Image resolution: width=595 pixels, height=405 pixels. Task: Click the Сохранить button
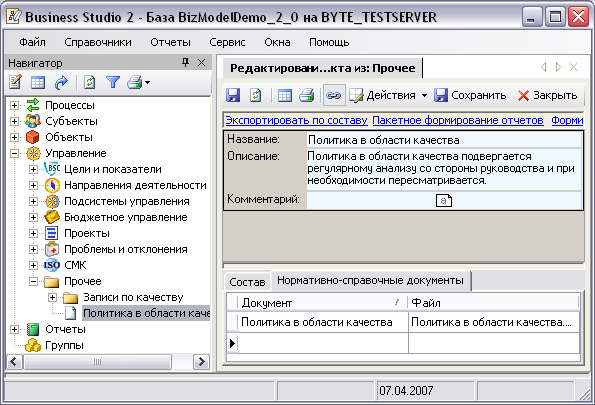click(470, 95)
